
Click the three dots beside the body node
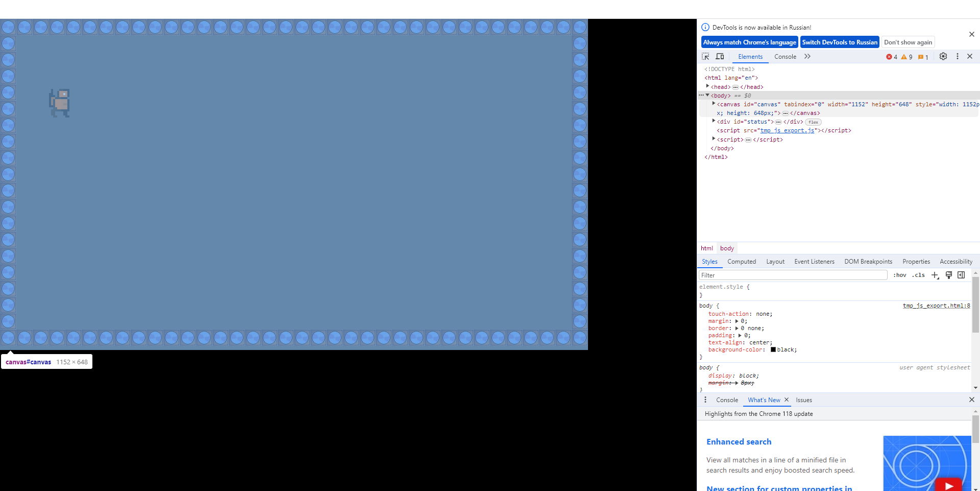[701, 96]
